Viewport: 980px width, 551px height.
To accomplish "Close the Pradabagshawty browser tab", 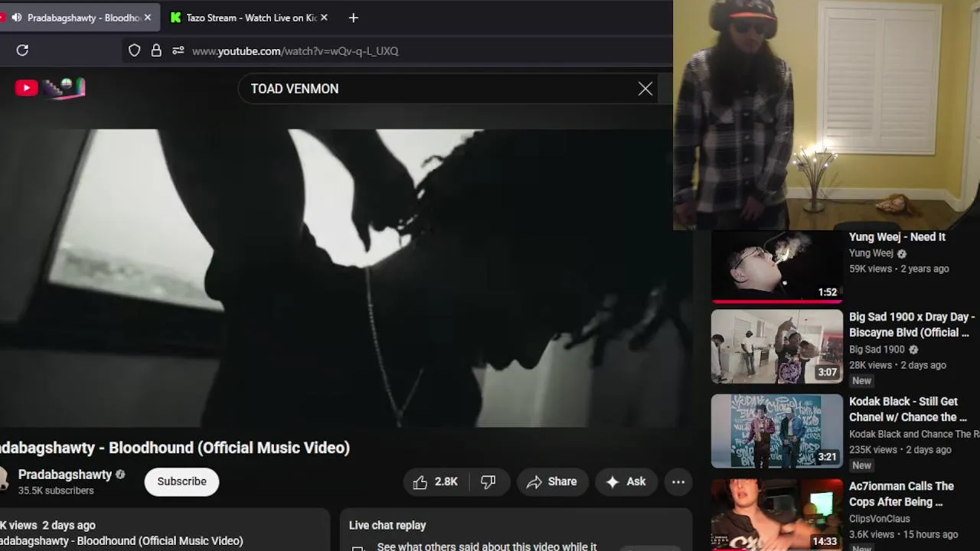I will [148, 18].
